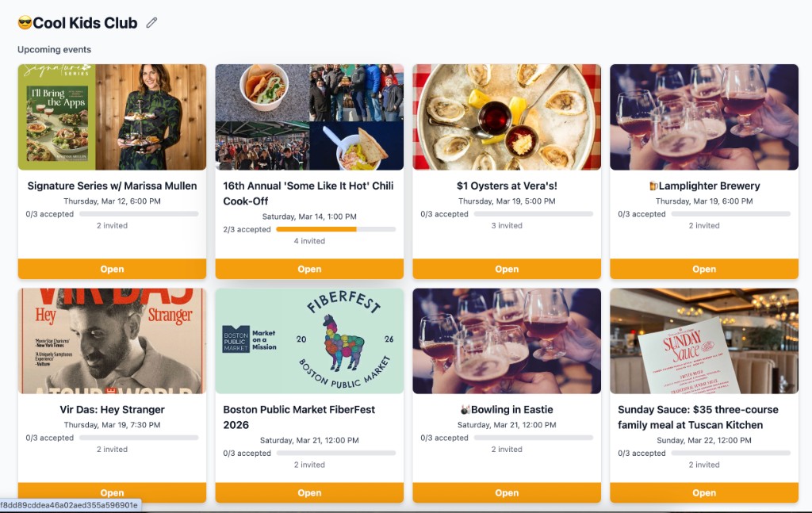The image size is (812, 513).
Task: Open the Signature Series w/ Marissa Mullen event
Action: pyautogui.click(x=112, y=269)
